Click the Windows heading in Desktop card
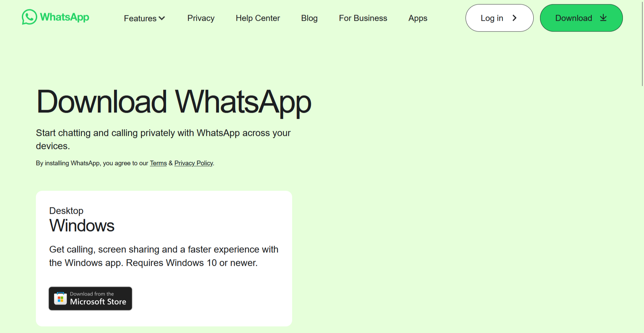This screenshot has height=333, width=644. coord(82,225)
